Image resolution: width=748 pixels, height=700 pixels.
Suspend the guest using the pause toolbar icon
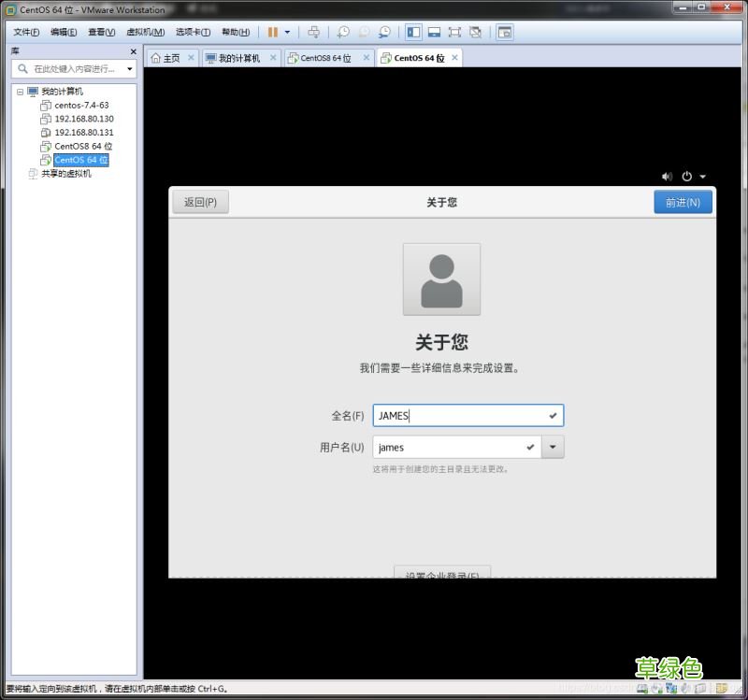271,31
